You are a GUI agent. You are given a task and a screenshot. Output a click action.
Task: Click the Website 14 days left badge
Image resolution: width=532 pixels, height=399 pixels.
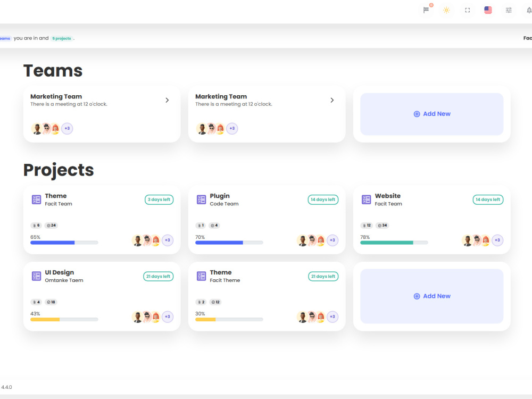(488, 199)
